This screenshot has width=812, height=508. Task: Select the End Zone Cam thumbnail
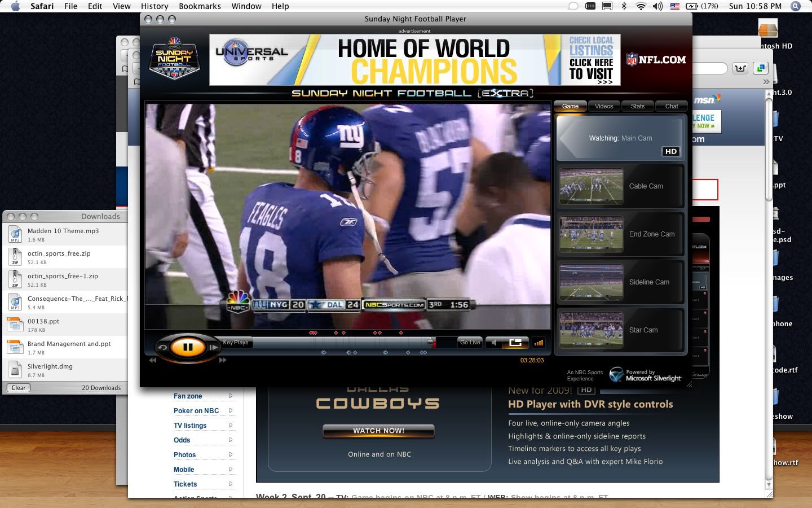[592, 234]
